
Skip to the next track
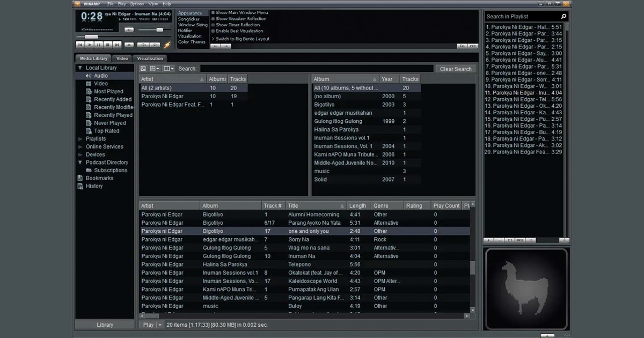(x=116, y=45)
